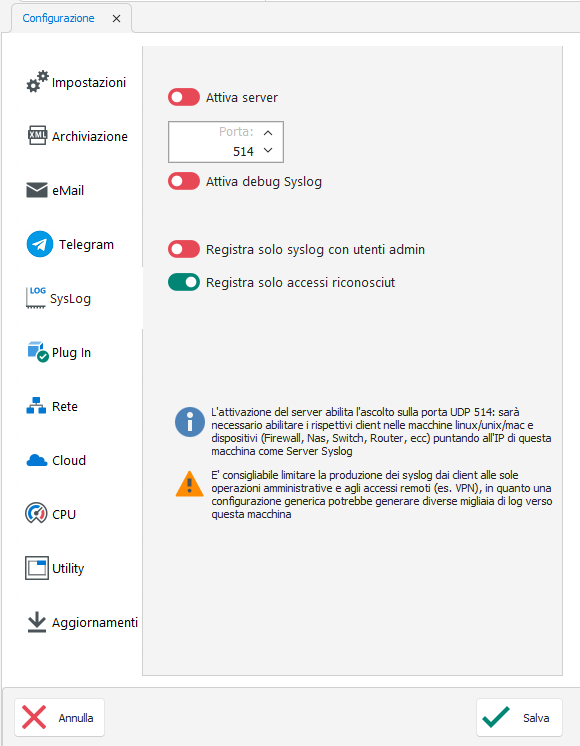Image resolution: width=580 pixels, height=746 pixels.
Task: Open the CPU gauge icon
Action: coord(36,513)
